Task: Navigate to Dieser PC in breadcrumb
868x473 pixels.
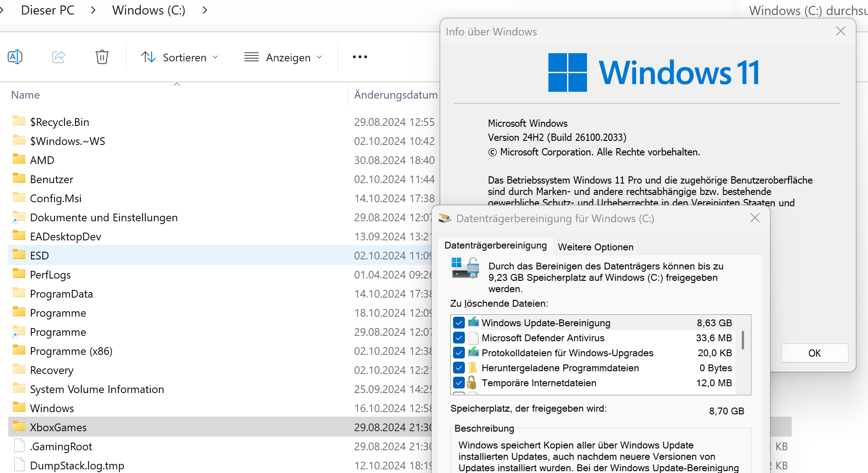Action: click(48, 10)
